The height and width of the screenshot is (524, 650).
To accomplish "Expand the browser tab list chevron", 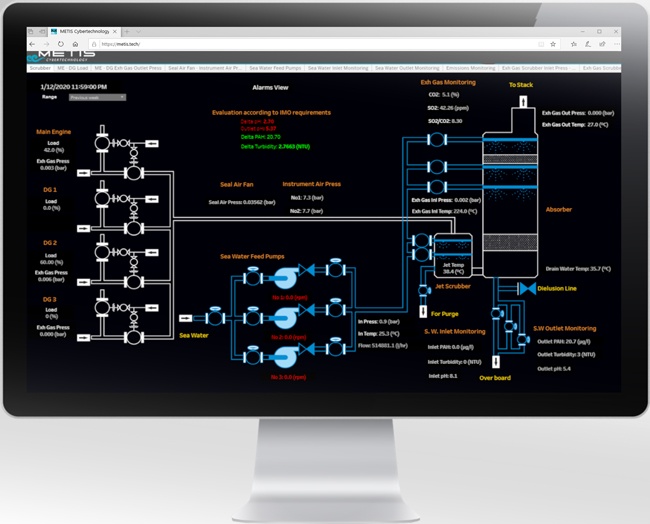I will (x=138, y=32).
